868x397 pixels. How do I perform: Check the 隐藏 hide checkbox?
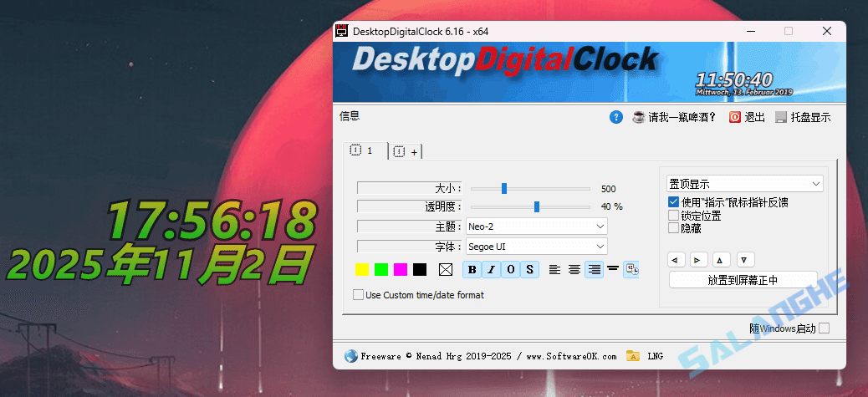(x=674, y=227)
